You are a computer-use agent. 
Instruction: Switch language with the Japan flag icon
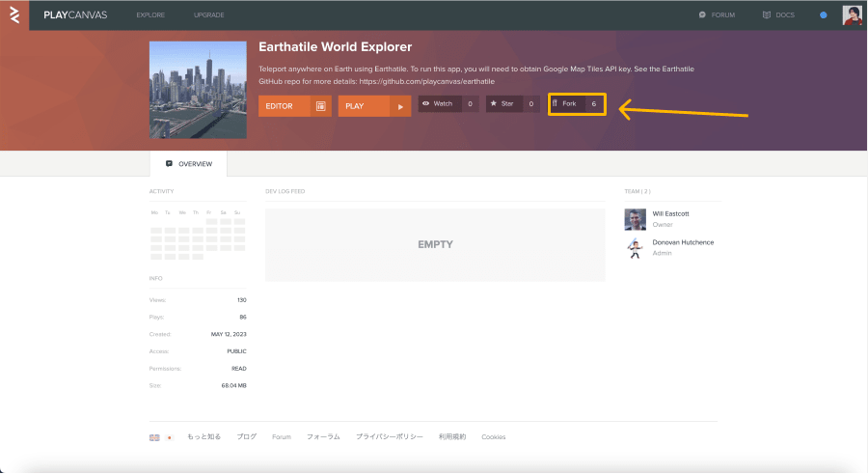pyautogui.click(x=170, y=437)
